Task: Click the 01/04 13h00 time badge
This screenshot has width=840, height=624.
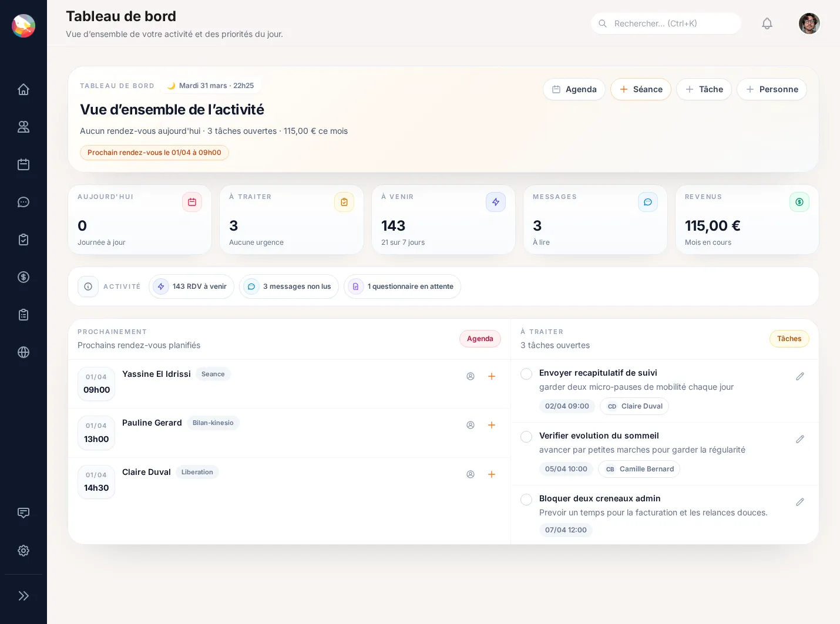Action: 96,433
